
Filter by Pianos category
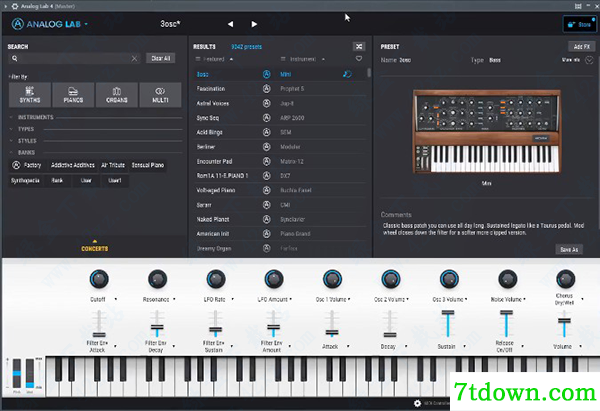(73, 95)
